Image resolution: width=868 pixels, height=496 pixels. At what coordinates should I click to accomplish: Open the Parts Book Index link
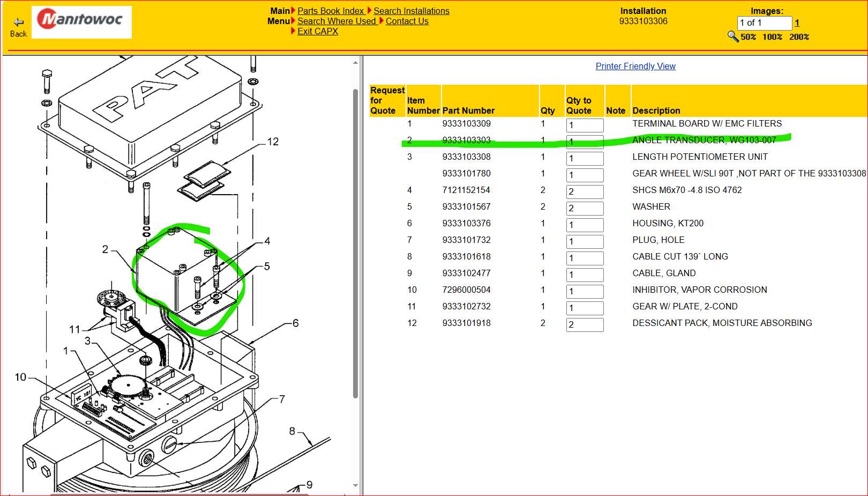pos(331,11)
